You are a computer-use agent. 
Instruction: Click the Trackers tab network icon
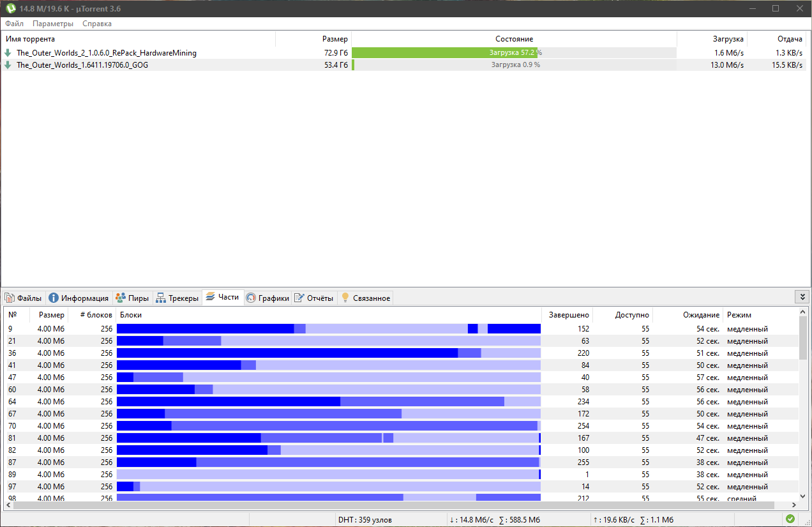(x=161, y=298)
